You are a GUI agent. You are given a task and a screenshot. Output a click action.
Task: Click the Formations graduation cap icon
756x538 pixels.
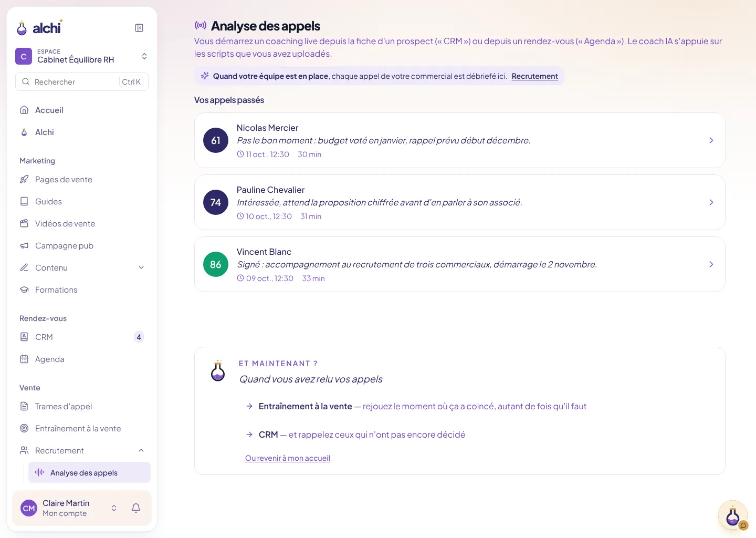click(x=24, y=289)
